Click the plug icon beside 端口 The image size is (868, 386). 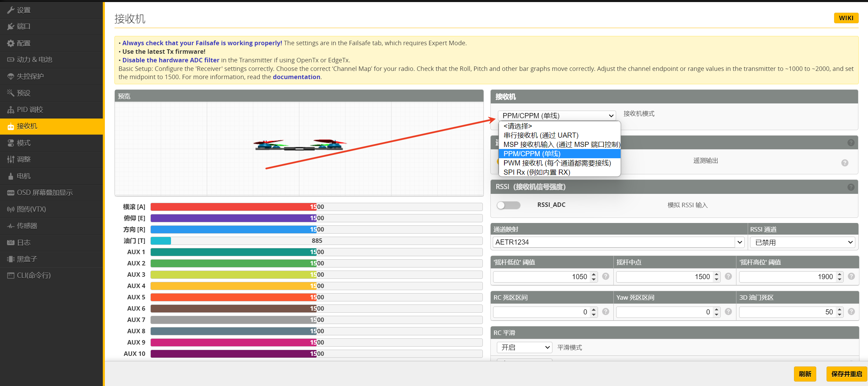tap(11, 26)
